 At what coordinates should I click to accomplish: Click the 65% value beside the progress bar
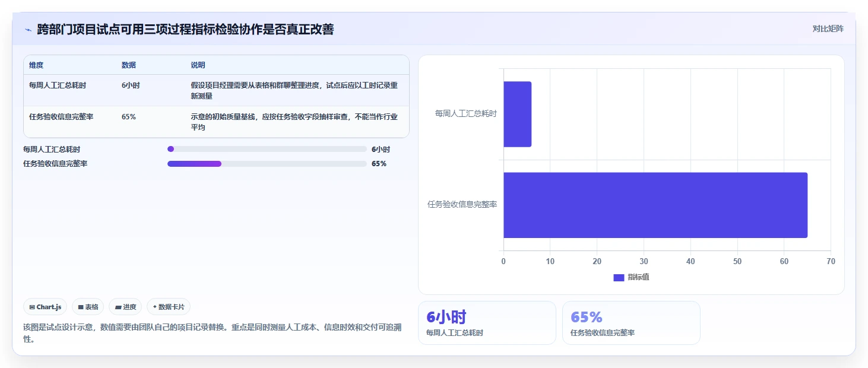click(x=379, y=164)
